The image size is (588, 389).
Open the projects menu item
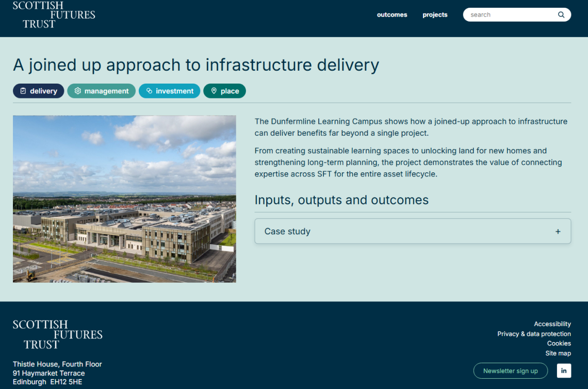pos(435,14)
